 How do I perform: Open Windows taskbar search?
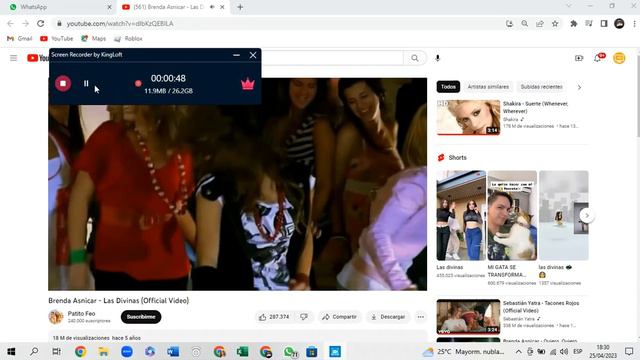point(34,351)
